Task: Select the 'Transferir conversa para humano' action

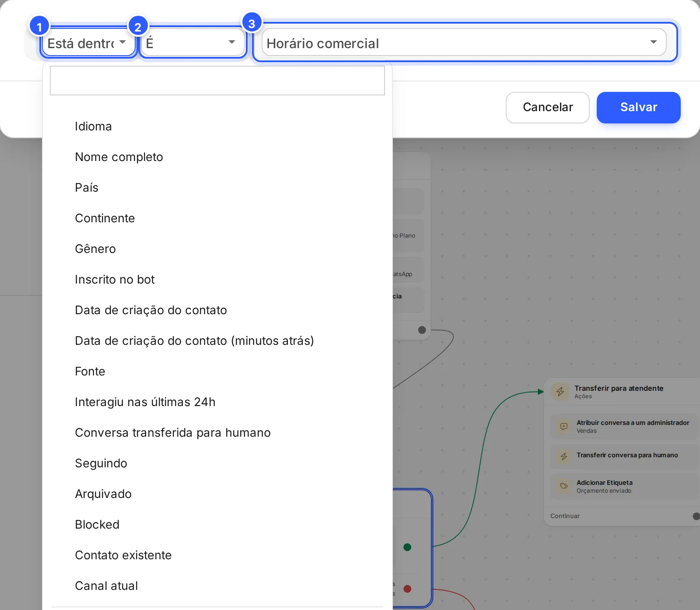Action: click(x=624, y=456)
